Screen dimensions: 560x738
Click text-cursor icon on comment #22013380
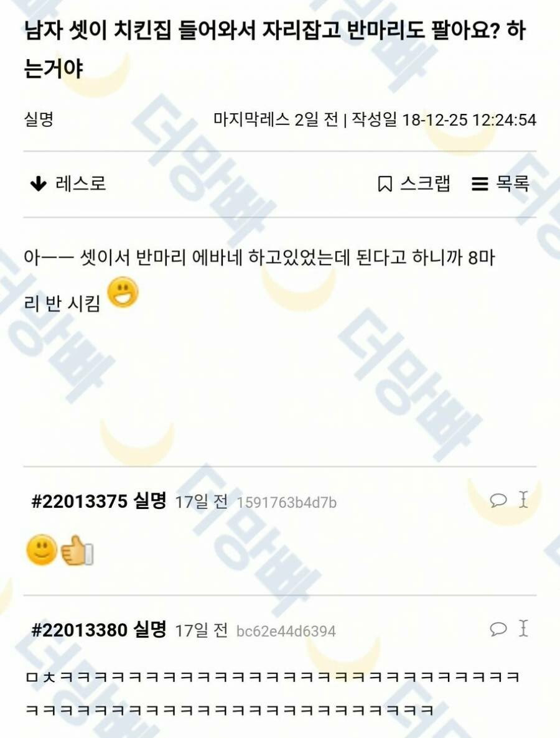523,628
